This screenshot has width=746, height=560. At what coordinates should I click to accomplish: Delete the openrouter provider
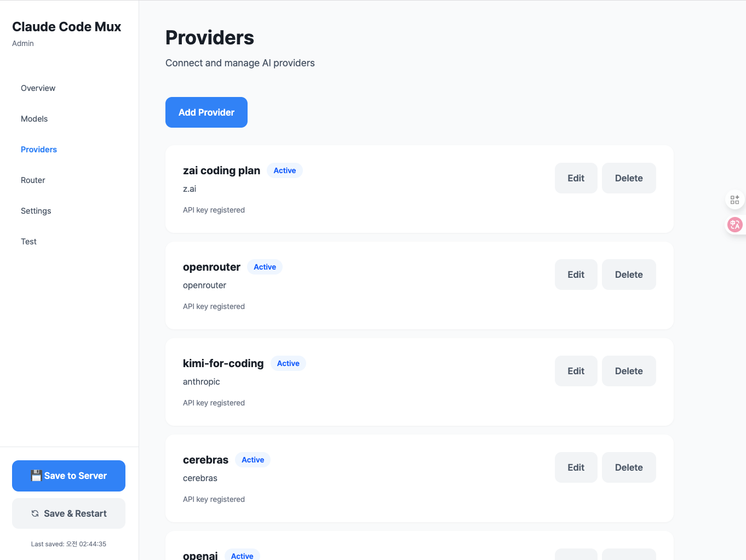tap(629, 274)
